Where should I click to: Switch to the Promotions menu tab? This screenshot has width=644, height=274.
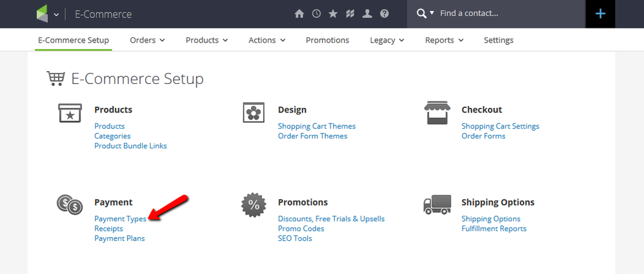coord(327,40)
